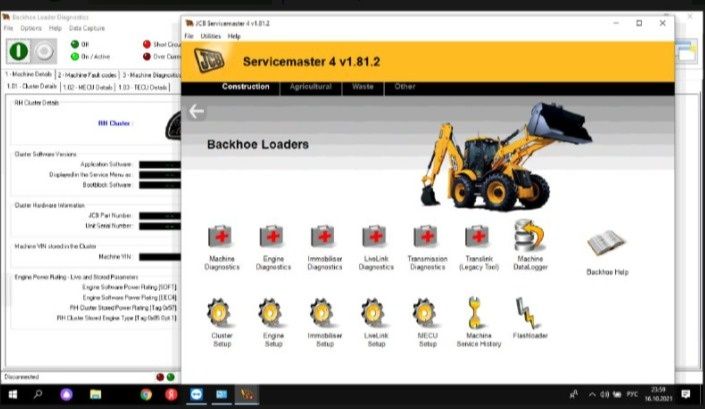Open Windows notification center
This screenshot has width=705, height=409.
pyautogui.click(x=685, y=395)
